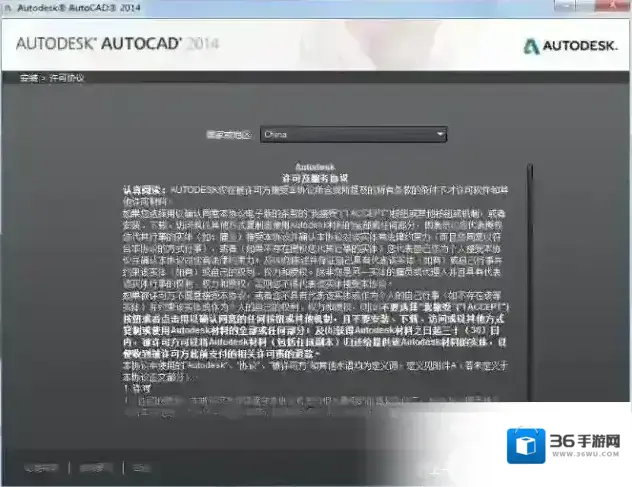Open the country or region dropdown showing China
632x487 pixels.
click(353, 134)
